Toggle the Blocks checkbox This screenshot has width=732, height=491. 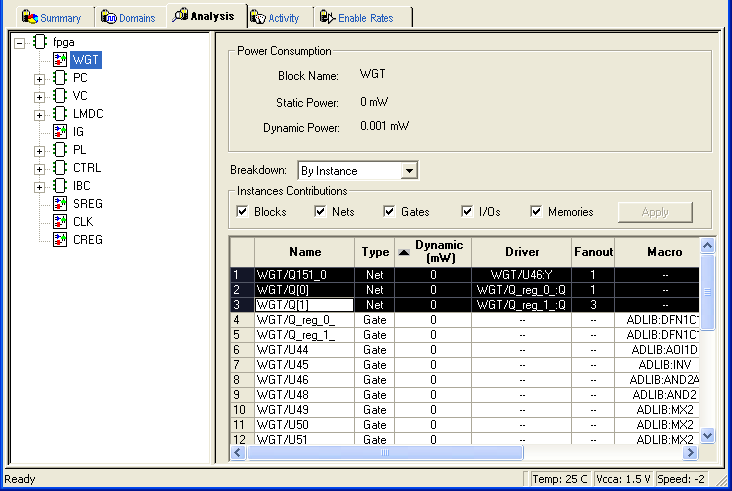(x=242, y=211)
